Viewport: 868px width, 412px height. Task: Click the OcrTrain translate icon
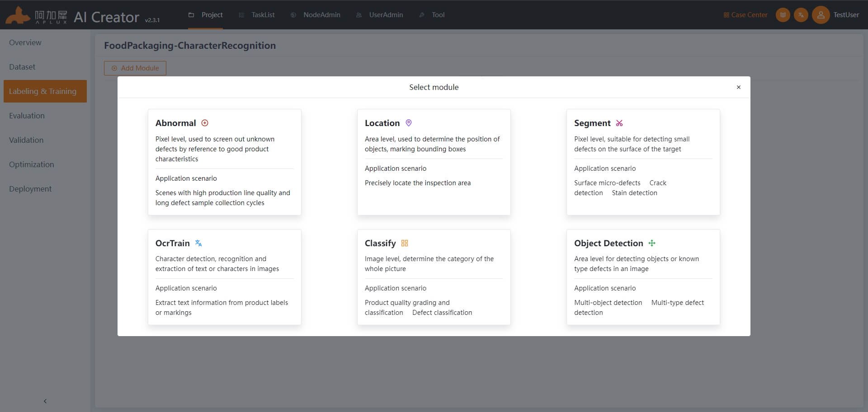(x=198, y=243)
